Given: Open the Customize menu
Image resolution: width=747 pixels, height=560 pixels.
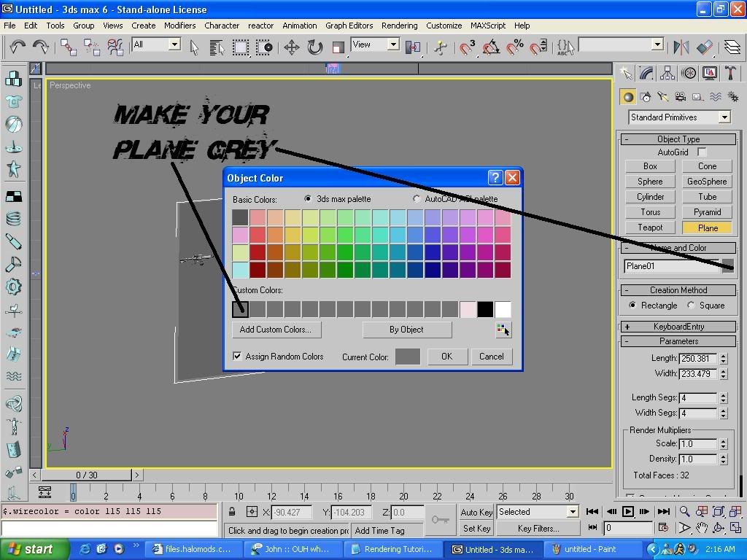Looking at the screenshot, I should 444,26.
